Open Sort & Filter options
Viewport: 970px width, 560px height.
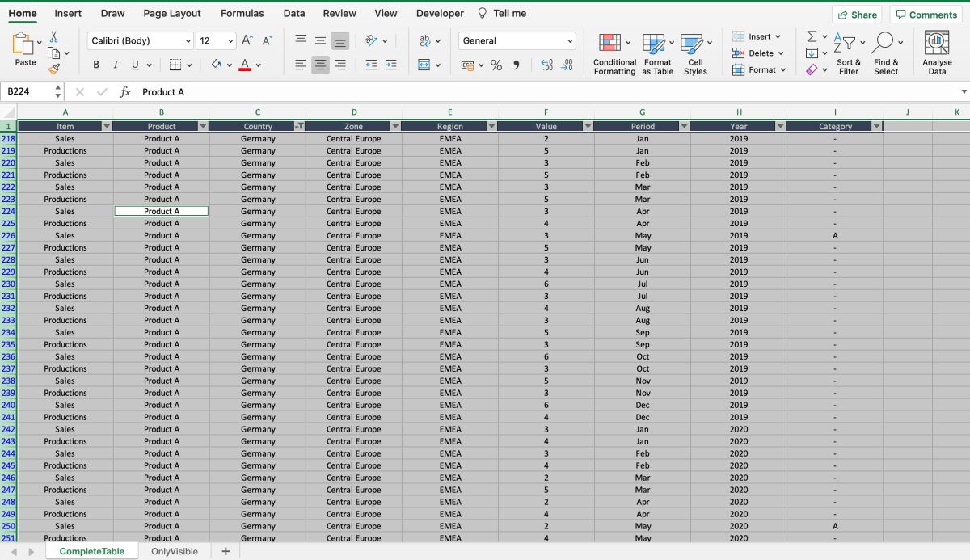pyautogui.click(x=848, y=52)
